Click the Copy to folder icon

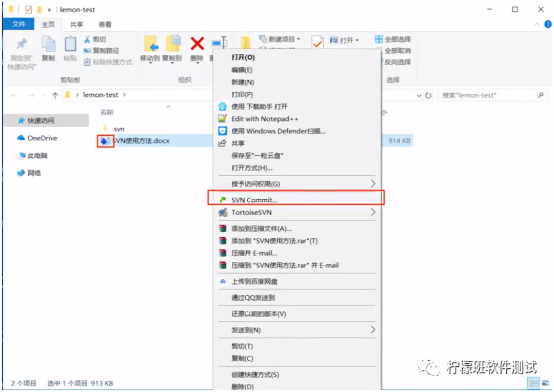[x=173, y=44]
